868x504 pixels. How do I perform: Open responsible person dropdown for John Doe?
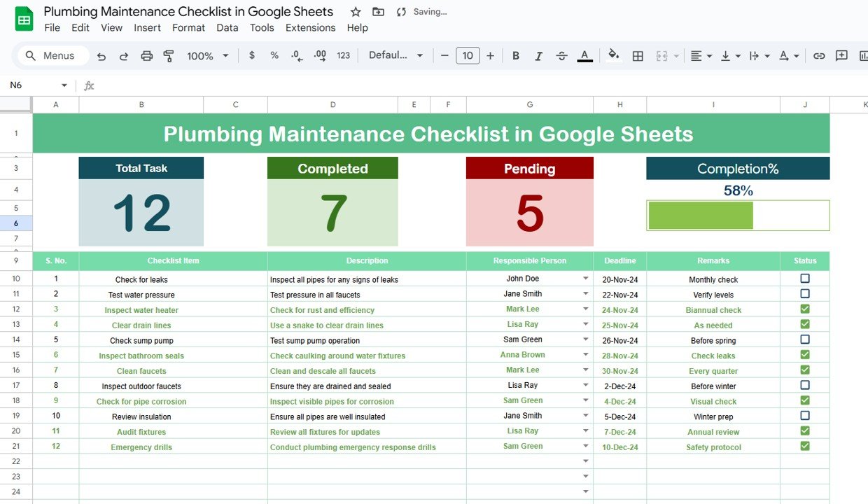pos(586,279)
